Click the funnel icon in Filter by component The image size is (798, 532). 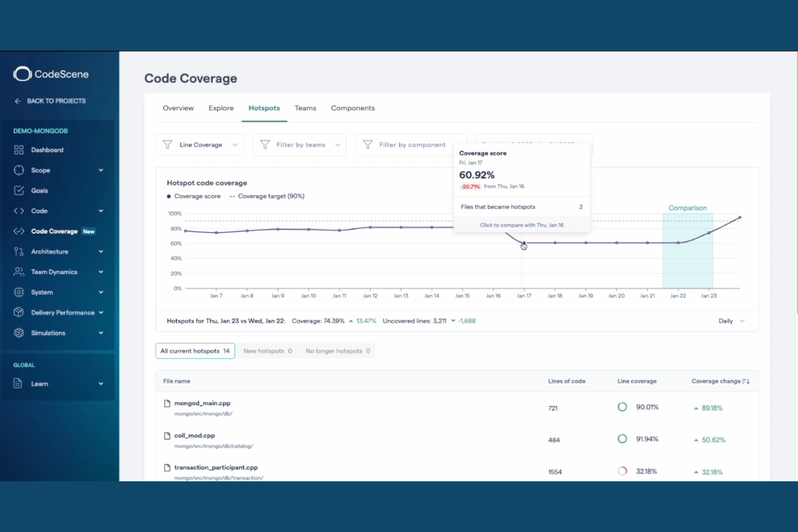(368, 144)
